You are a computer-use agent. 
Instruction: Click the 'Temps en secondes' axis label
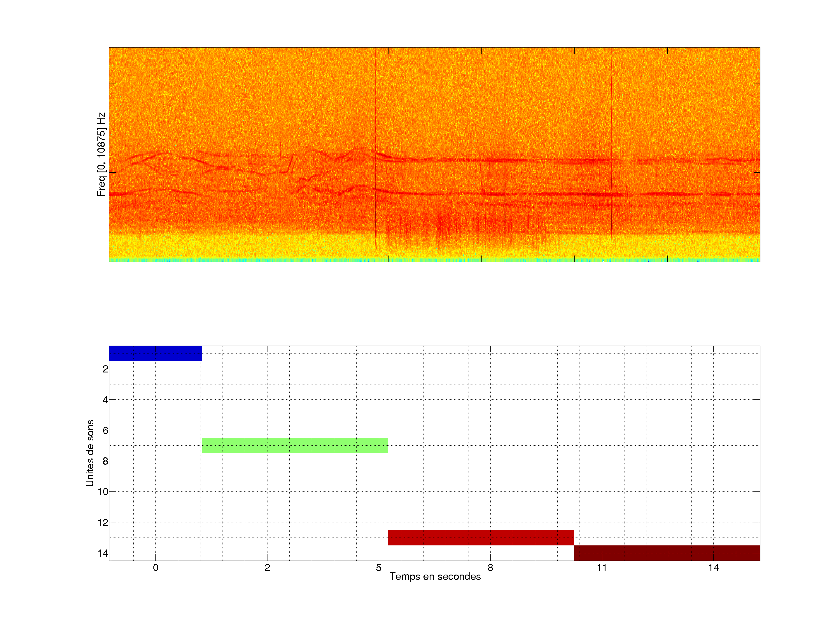tap(435, 576)
